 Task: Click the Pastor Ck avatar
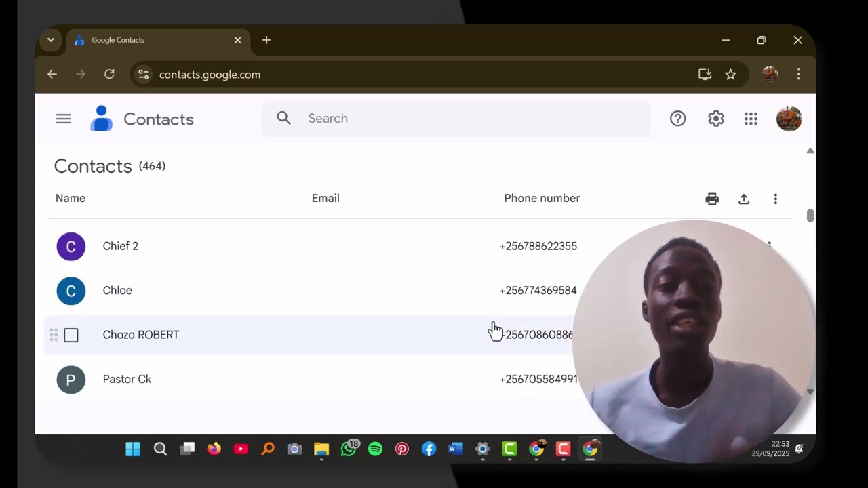(71, 380)
